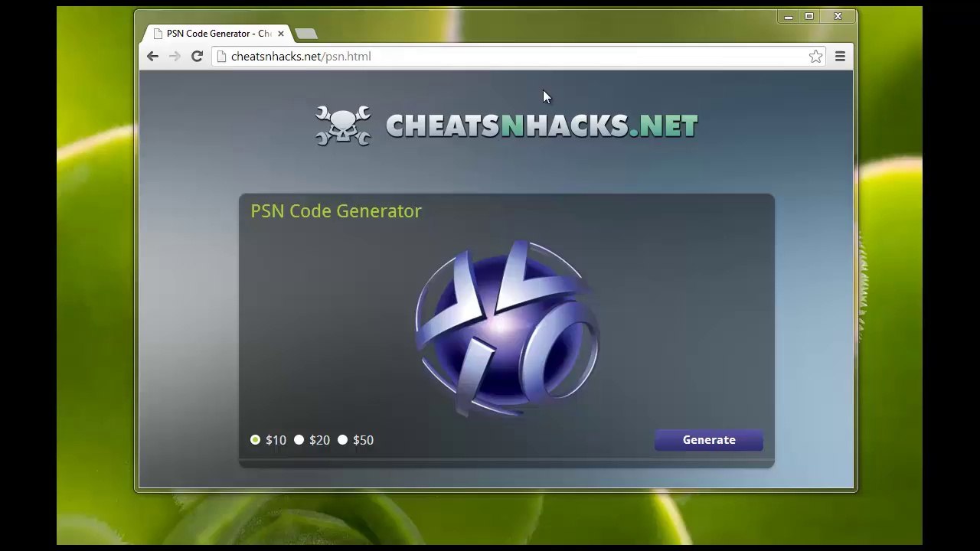Viewport: 980px width, 551px height.
Task: Bookmark the page with the star icon
Action: tap(815, 56)
